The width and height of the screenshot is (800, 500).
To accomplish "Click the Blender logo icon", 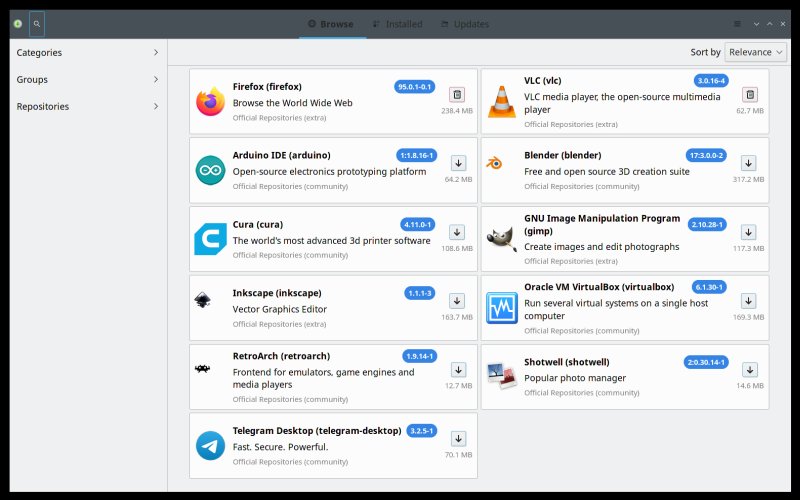I will pyautogui.click(x=494, y=163).
